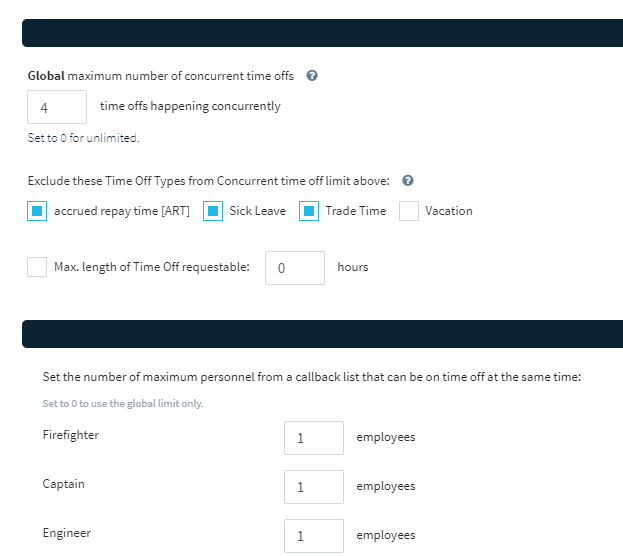Click the Firefighter label

(71, 435)
